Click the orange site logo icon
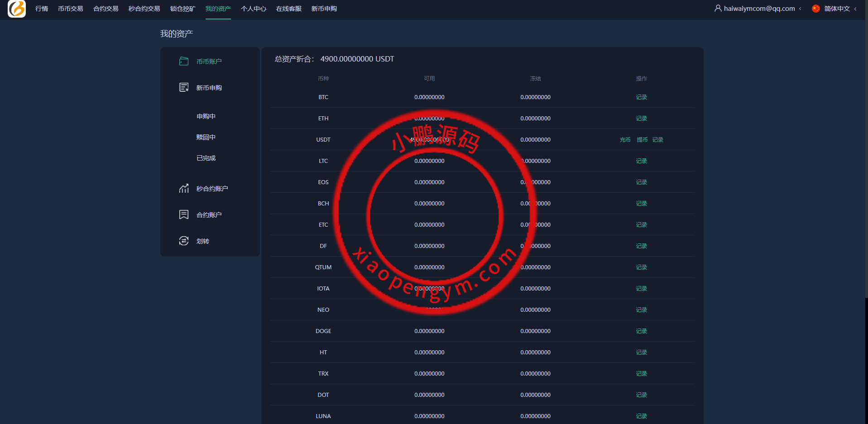868x424 pixels. [x=17, y=9]
